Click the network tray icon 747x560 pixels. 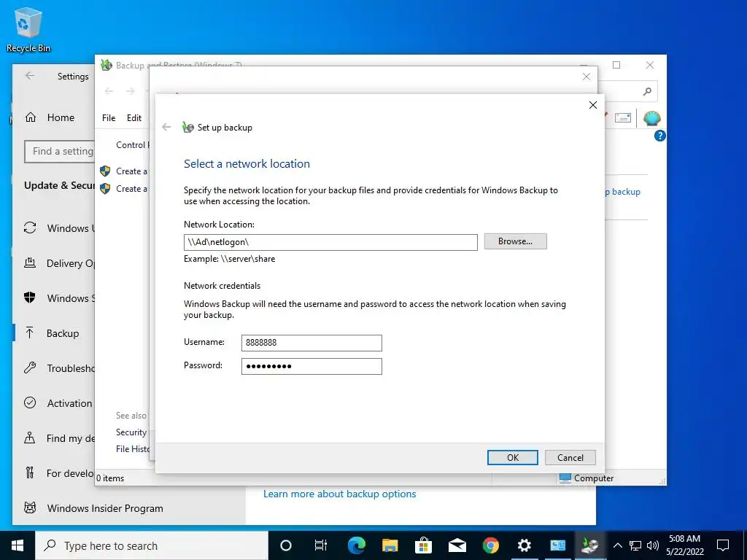[x=635, y=545]
